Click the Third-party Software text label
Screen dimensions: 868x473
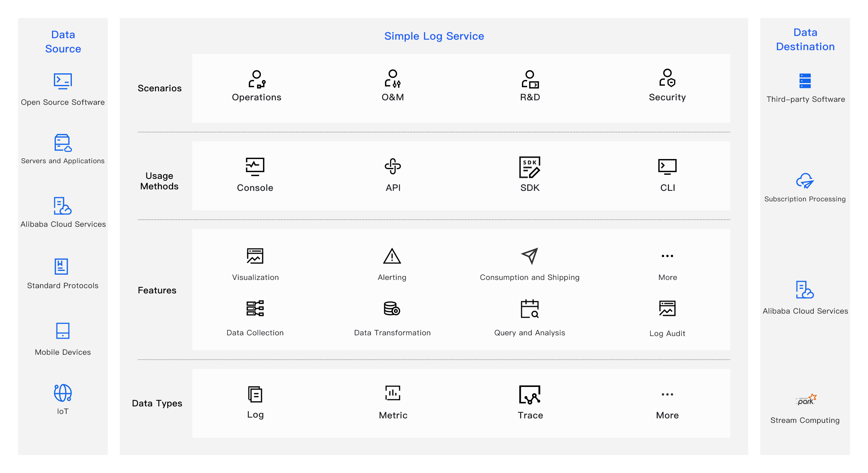[805, 100]
